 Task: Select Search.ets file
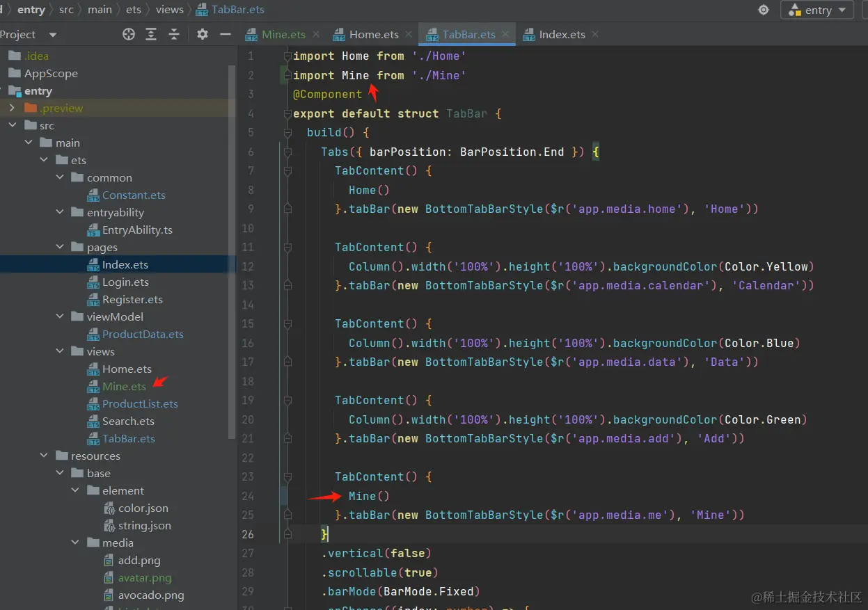click(128, 421)
